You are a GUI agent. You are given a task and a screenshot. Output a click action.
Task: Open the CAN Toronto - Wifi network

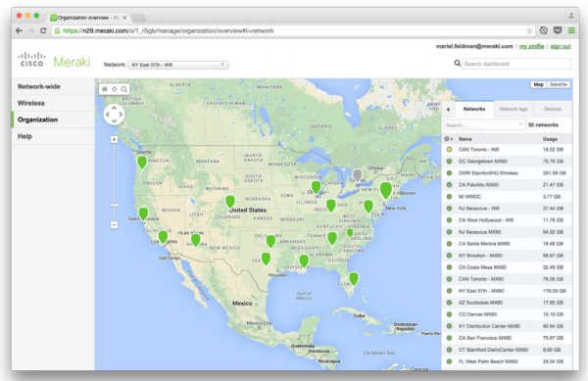507,150
